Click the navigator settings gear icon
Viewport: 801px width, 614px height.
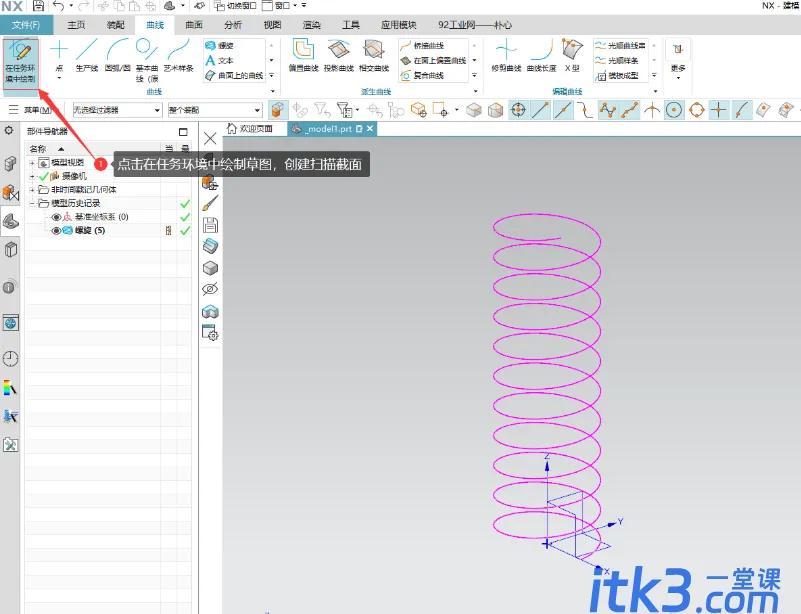9,131
